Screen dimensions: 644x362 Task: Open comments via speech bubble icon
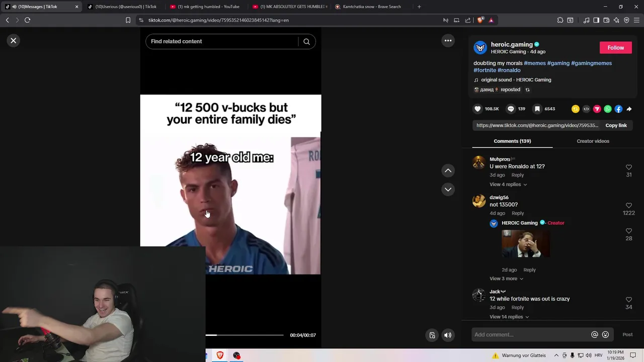click(511, 109)
